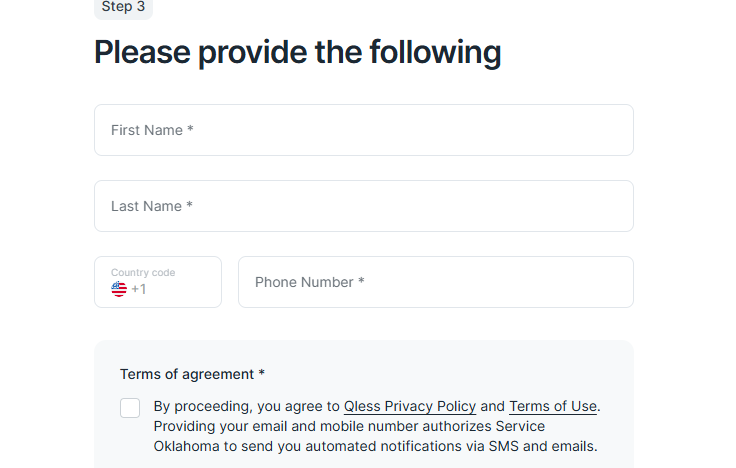
Task: Click the asterisk after Terms of agreement
Action: [x=261, y=373]
